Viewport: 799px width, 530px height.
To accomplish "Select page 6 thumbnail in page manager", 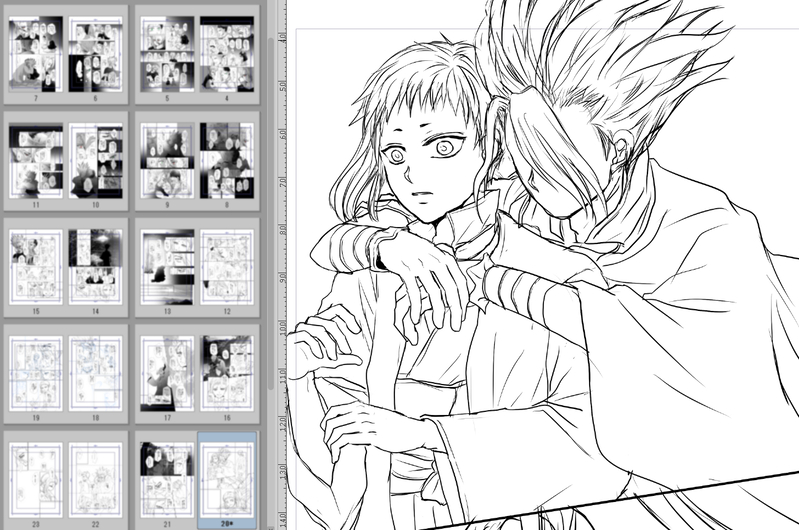I will coord(95,54).
